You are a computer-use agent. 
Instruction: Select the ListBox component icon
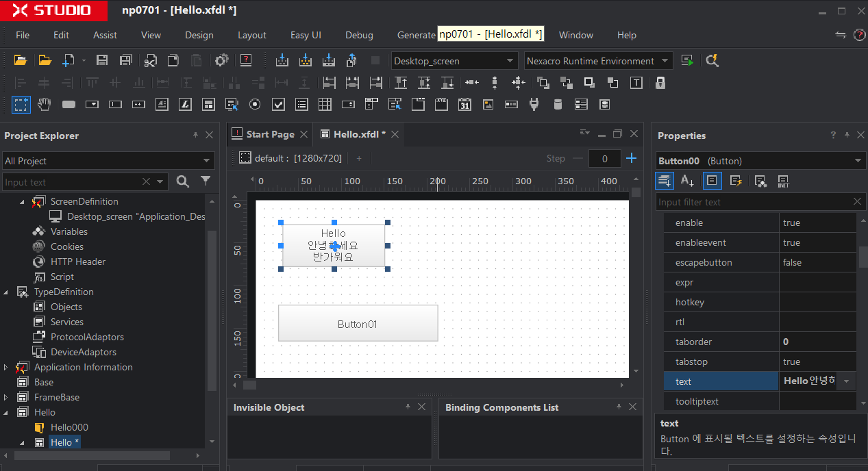pos(301,105)
